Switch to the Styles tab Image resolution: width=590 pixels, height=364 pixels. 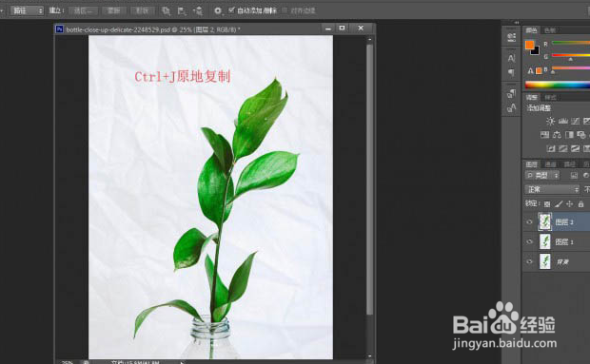pyautogui.click(x=550, y=98)
